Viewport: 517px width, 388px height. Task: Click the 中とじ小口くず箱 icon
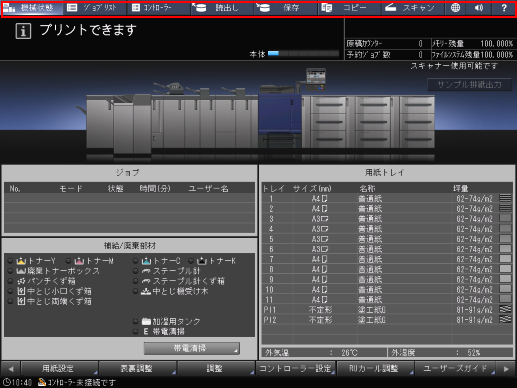coord(21,291)
